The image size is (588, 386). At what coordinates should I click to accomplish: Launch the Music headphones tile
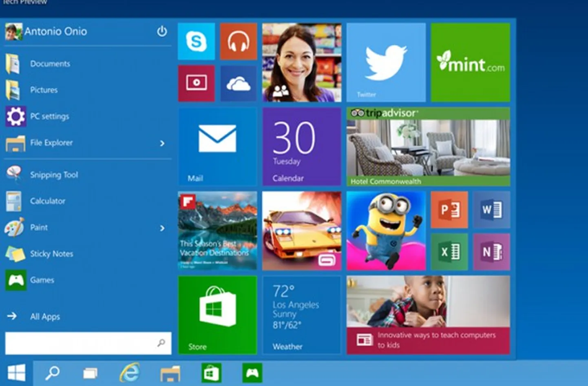[x=239, y=42]
